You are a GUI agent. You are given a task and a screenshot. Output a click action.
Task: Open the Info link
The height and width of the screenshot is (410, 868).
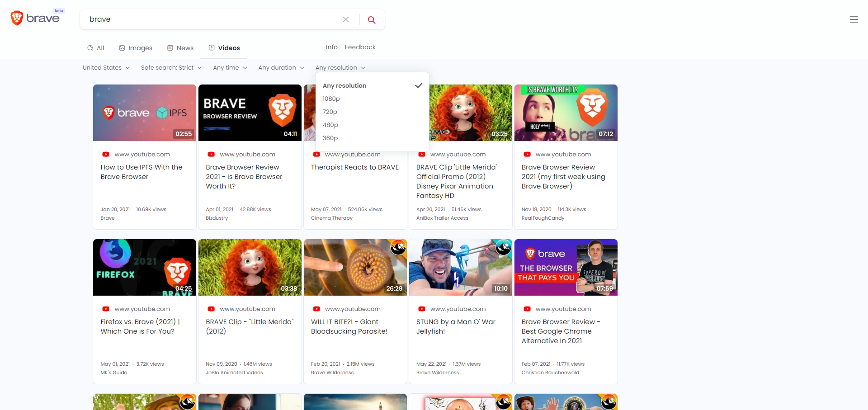[332, 47]
